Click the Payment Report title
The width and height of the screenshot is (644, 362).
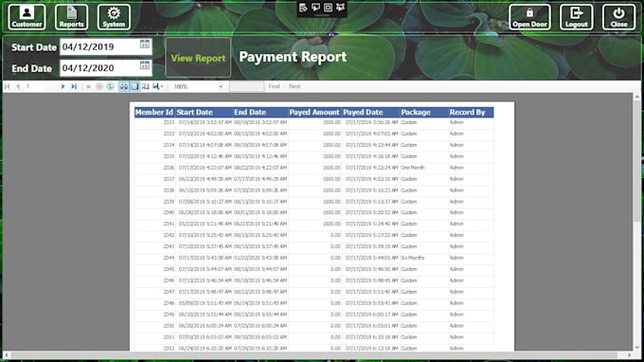click(x=293, y=57)
